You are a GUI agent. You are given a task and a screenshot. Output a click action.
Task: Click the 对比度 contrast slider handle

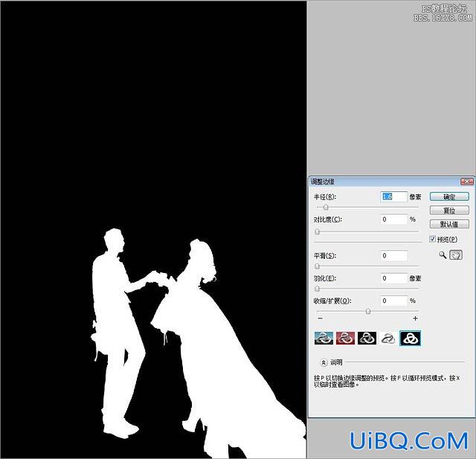pos(318,232)
